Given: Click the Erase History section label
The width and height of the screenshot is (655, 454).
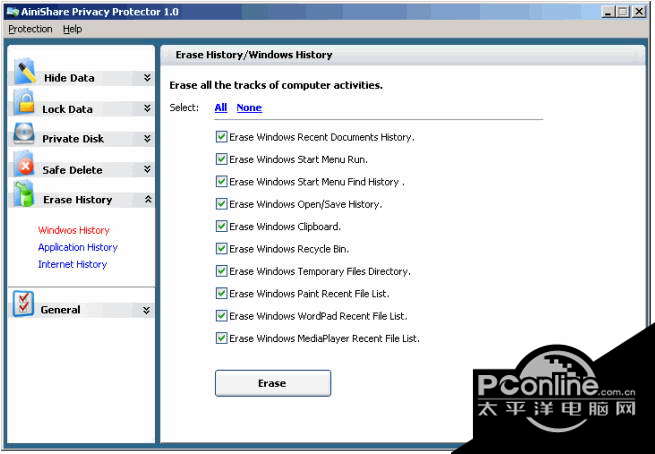Looking at the screenshot, I should tap(78, 200).
